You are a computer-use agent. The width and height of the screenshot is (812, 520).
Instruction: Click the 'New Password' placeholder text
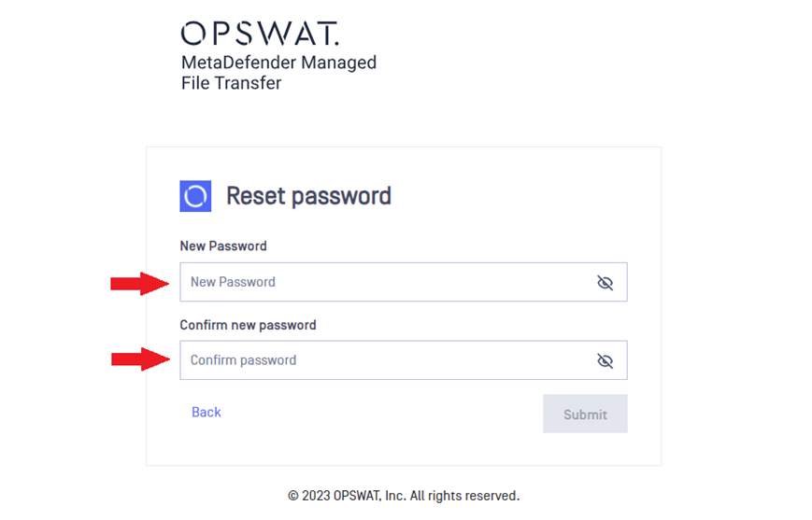click(233, 282)
